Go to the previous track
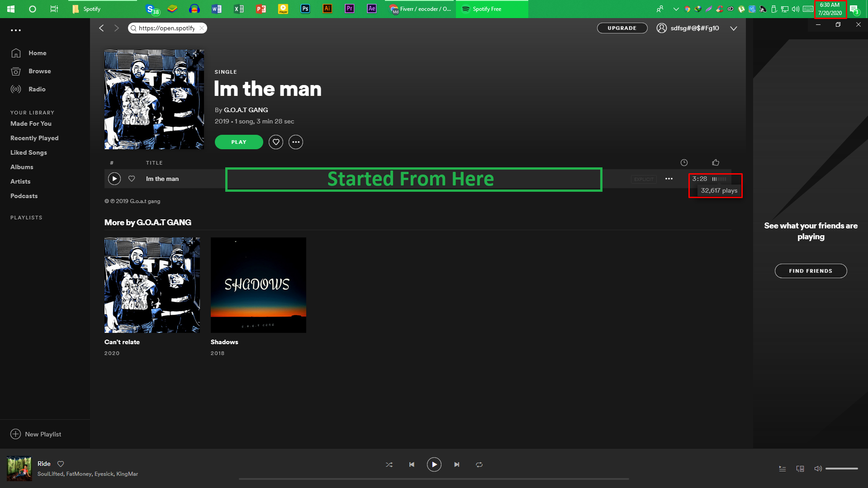This screenshot has height=488, width=868. (412, 464)
